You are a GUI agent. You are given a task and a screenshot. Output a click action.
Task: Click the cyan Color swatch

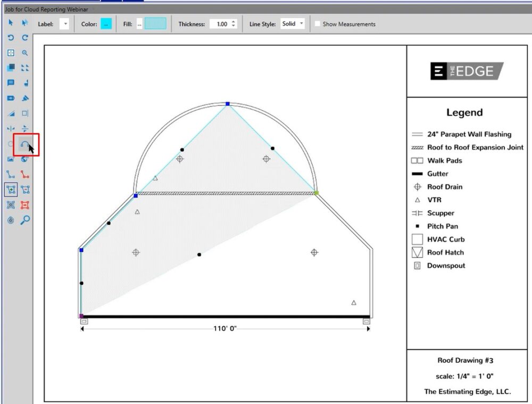point(105,23)
